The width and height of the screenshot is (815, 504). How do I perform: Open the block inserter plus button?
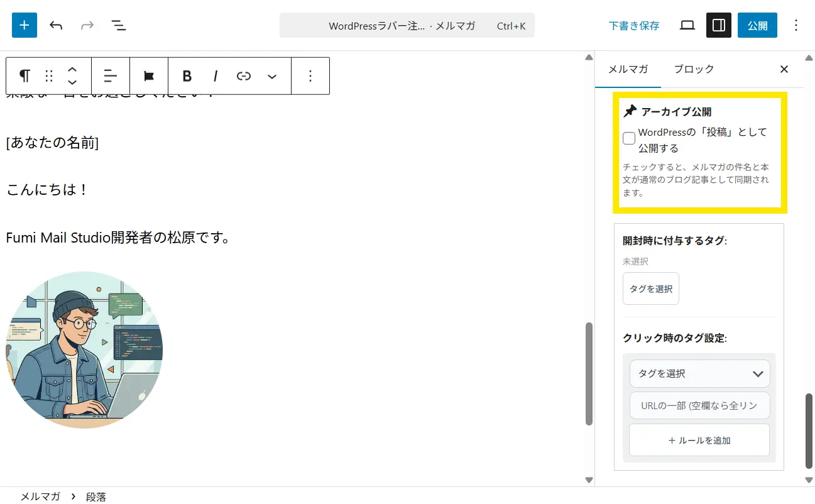click(25, 25)
